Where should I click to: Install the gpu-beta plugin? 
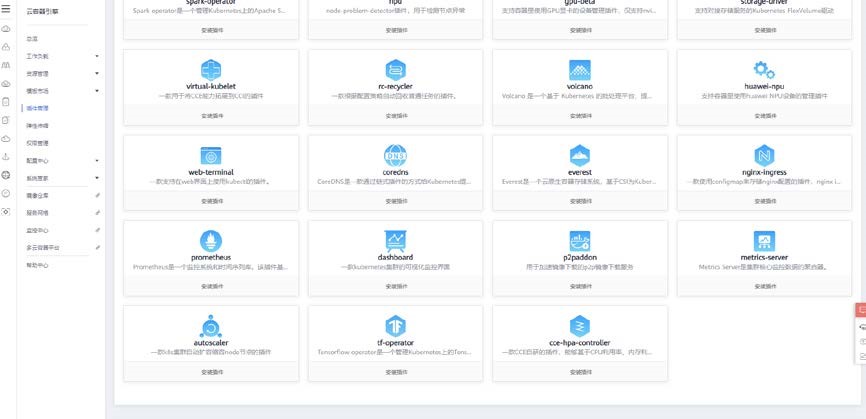[580, 30]
